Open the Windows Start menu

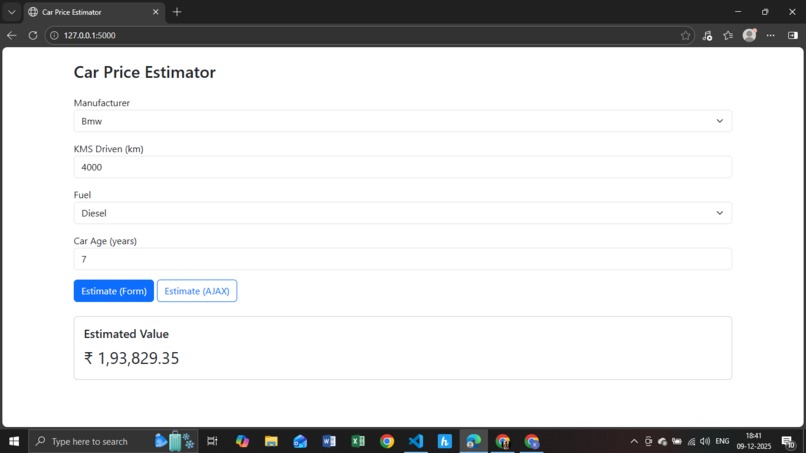(x=14, y=441)
